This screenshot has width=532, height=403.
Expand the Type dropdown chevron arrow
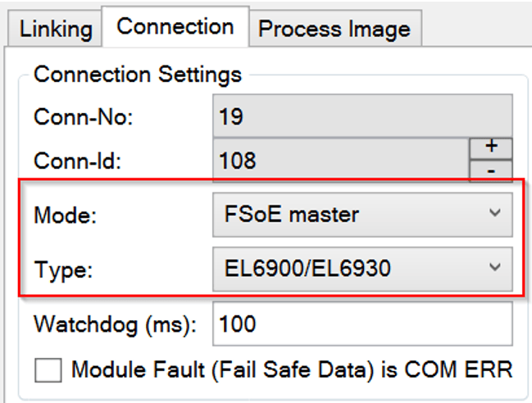coord(495,267)
